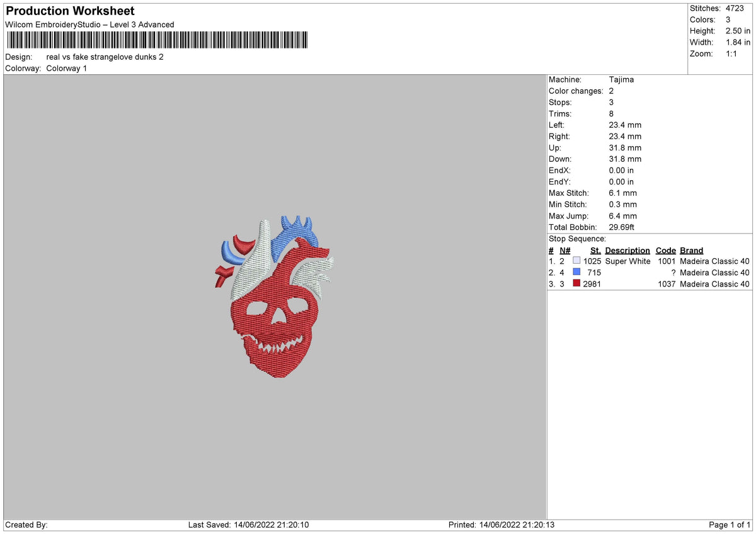Click the Zoom 1:1 value
756x534 pixels.
coord(731,54)
